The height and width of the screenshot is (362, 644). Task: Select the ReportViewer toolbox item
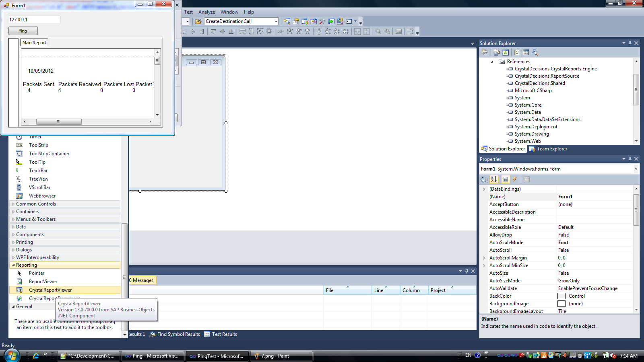point(43,281)
